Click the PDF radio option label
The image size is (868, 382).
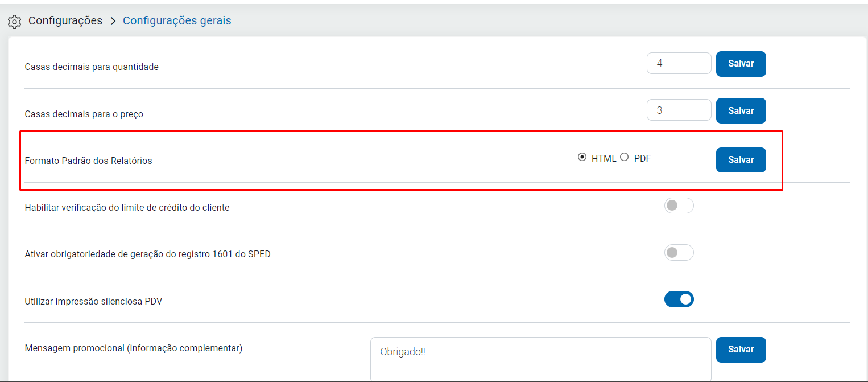(x=642, y=159)
